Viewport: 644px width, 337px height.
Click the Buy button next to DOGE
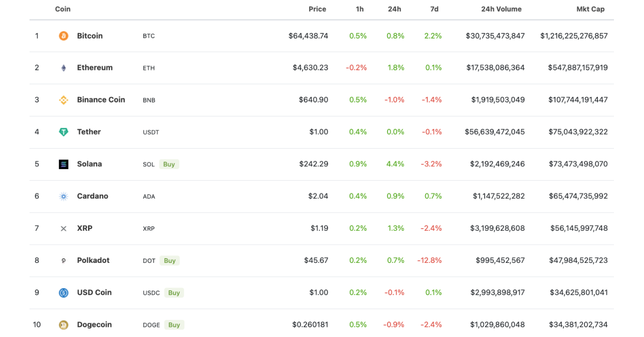[174, 325]
